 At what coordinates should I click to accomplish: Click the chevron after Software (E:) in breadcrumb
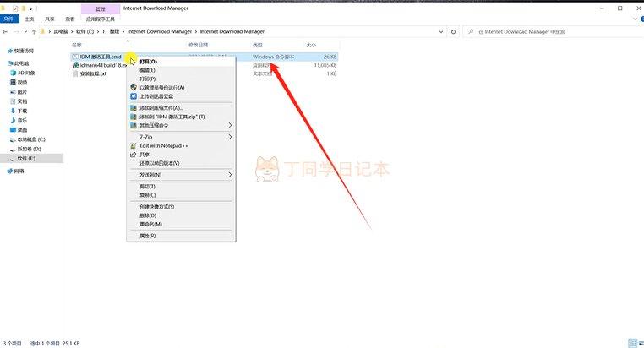click(x=98, y=31)
